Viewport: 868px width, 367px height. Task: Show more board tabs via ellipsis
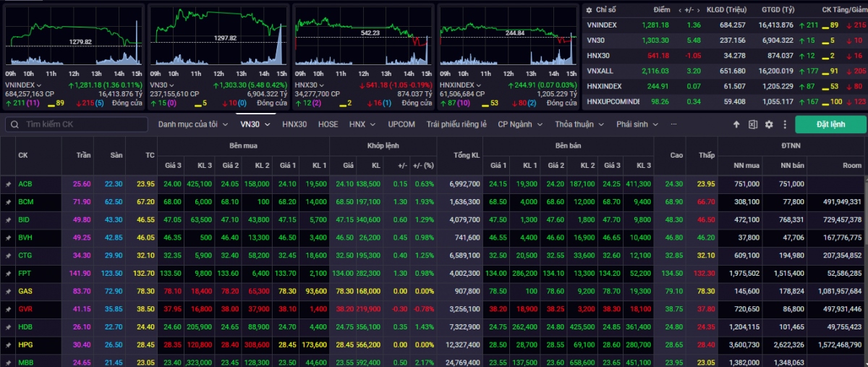click(x=674, y=125)
